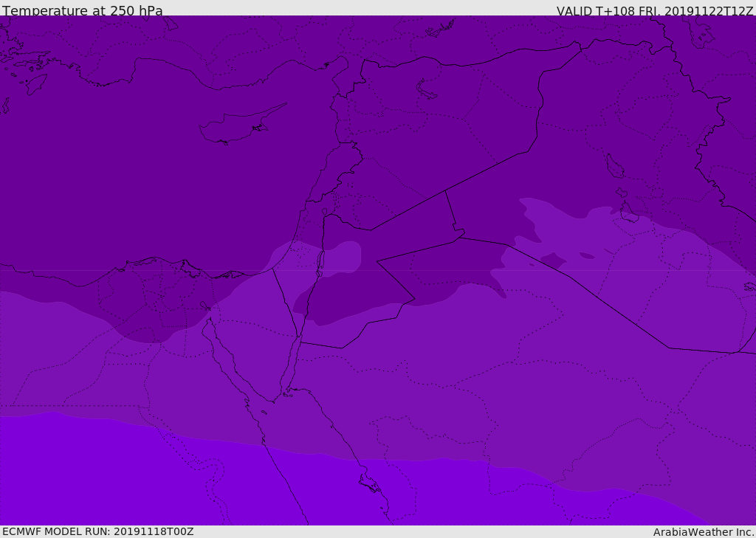Click the lake outline in northern Syria
The width and height of the screenshot is (756, 538).
click(x=427, y=89)
